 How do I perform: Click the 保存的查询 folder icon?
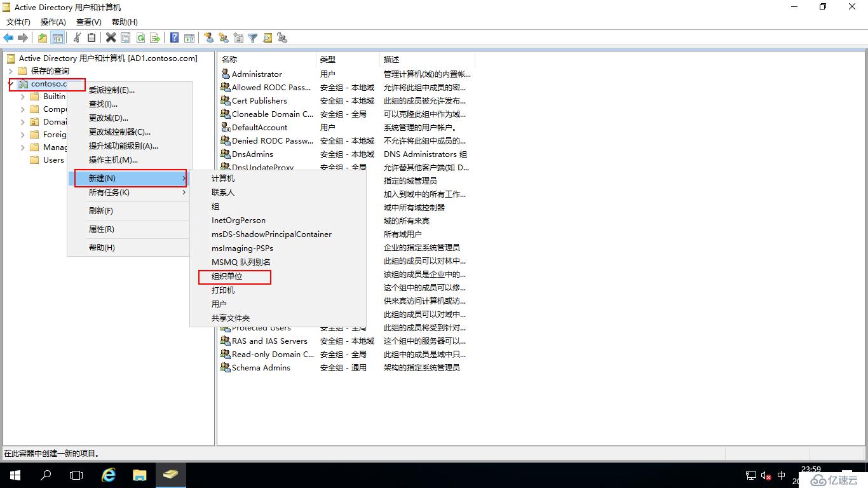22,71
